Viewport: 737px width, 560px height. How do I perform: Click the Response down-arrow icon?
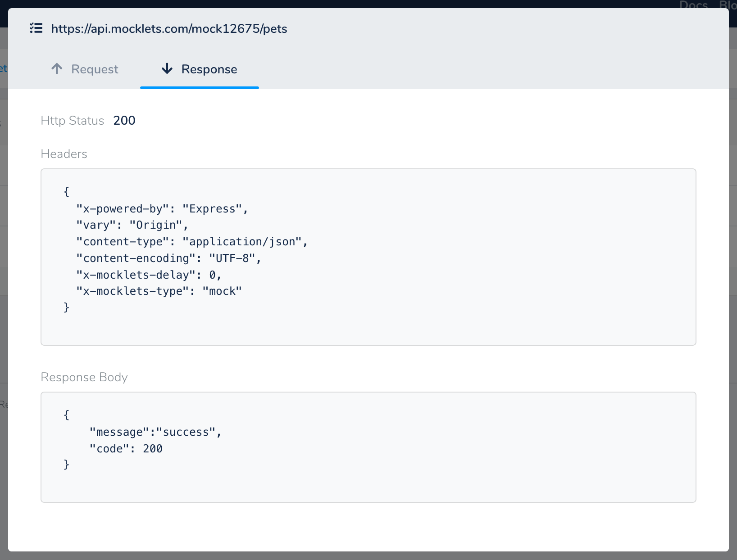(x=167, y=68)
